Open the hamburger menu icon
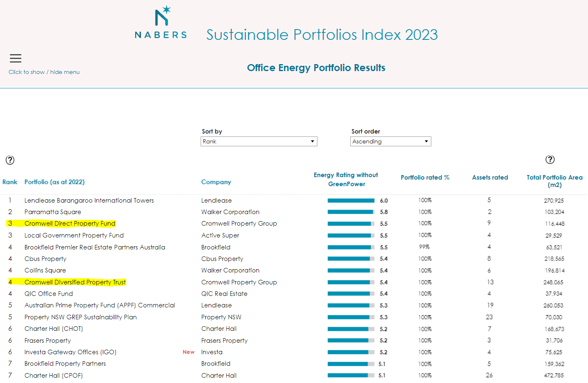The image size is (588, 383). (x=16, y=58)
